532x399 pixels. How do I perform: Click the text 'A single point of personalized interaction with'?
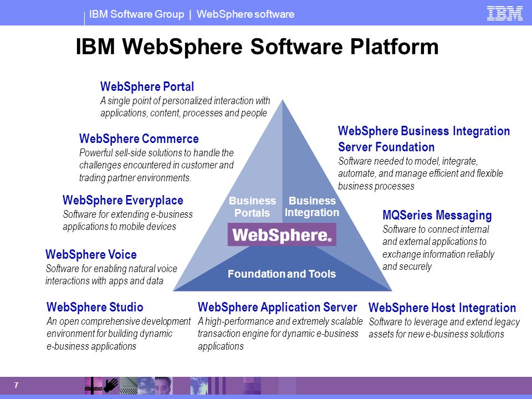(185, 101)
